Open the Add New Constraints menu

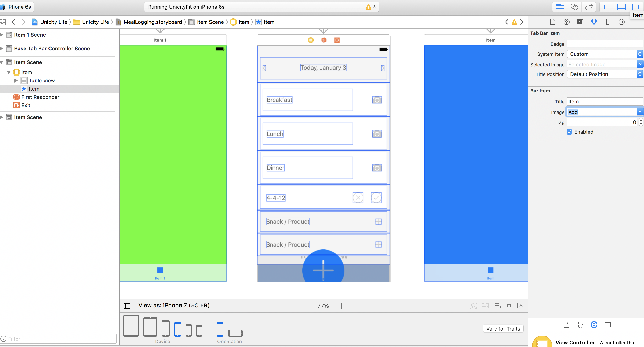click(x=509, y=306)
